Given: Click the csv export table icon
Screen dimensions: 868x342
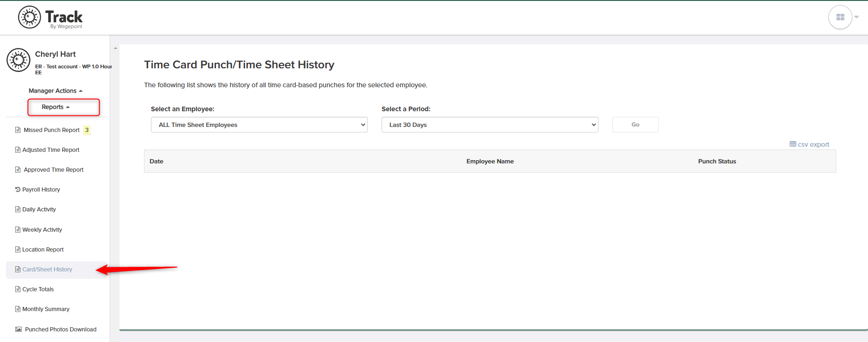Looking at the screenshot, I should click(793, 144).
